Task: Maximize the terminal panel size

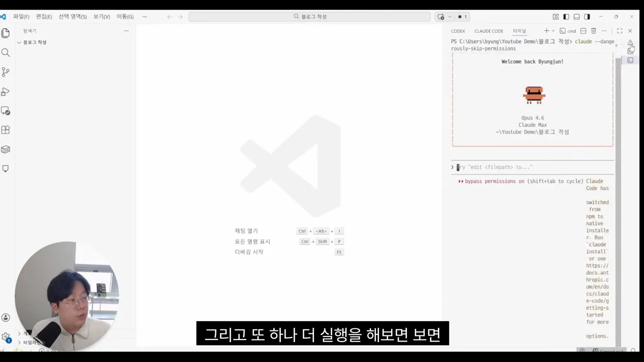Action: 619,31
